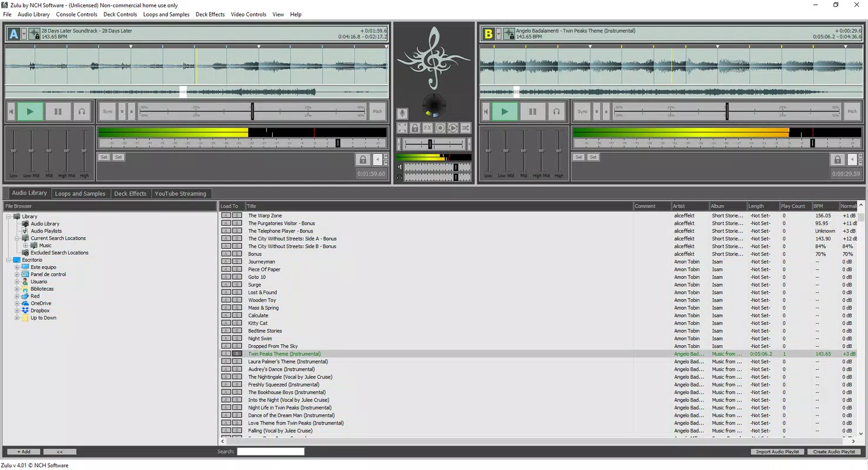
Task: Click the + Add button
Action: (24, 452)
